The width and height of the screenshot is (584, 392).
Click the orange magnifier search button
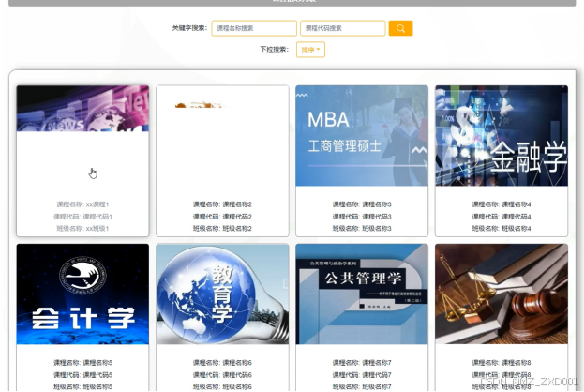[400, 28]
